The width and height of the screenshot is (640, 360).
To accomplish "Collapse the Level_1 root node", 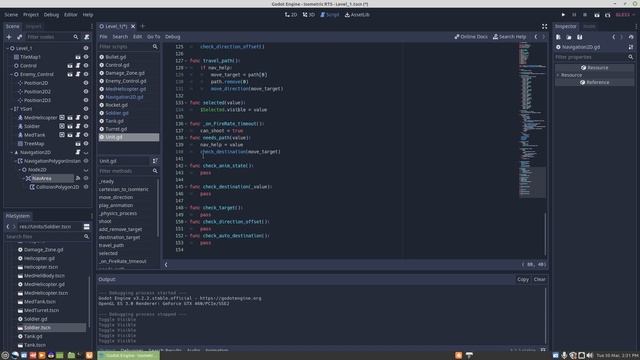I will point(7,48).
